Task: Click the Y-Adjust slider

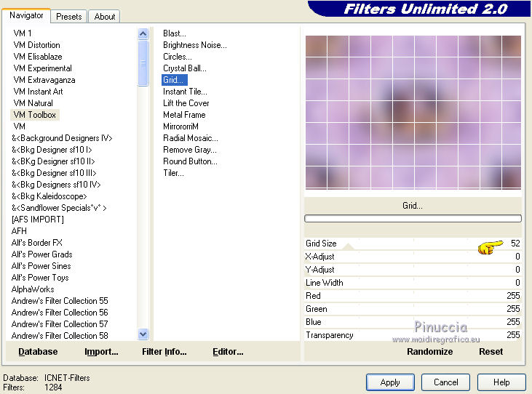Action: (x=413, y=270)
